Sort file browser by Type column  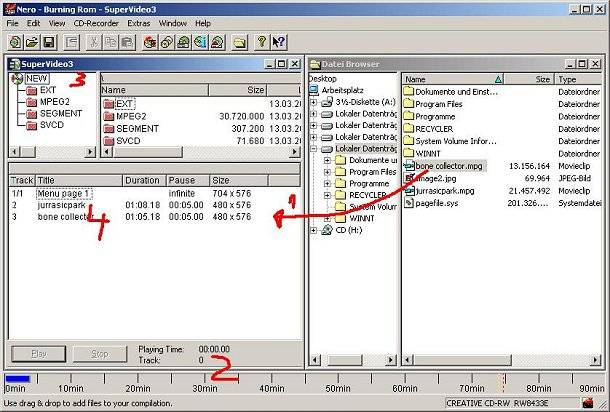click(578, 79)
